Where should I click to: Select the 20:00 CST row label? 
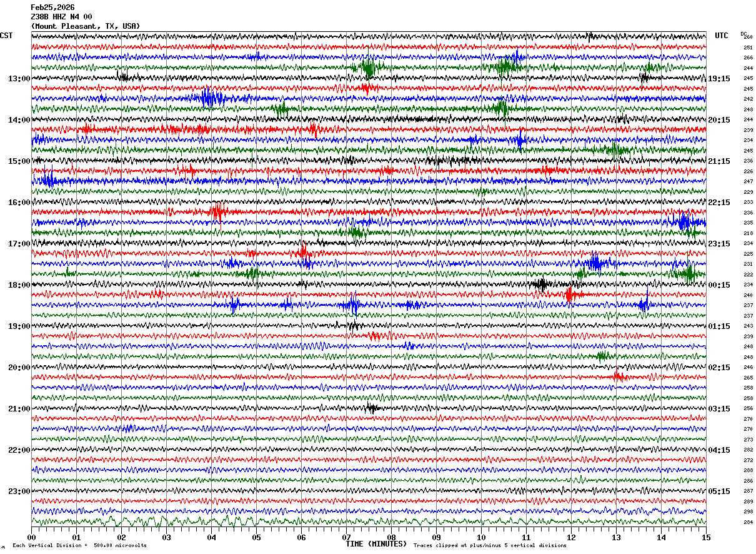pos(19,368)
